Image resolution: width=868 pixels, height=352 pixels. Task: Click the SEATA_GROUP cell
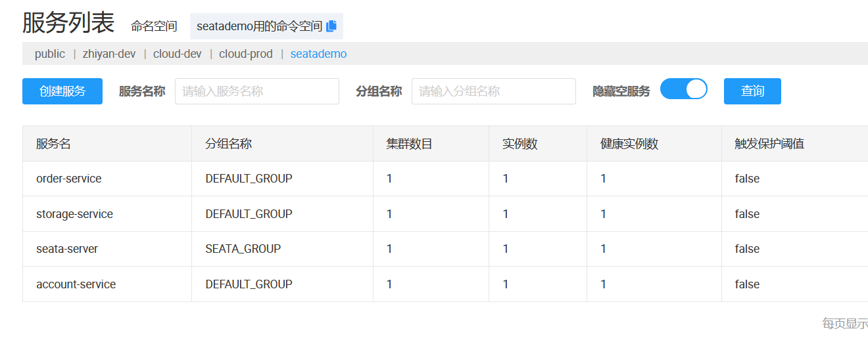pos(243,249)
